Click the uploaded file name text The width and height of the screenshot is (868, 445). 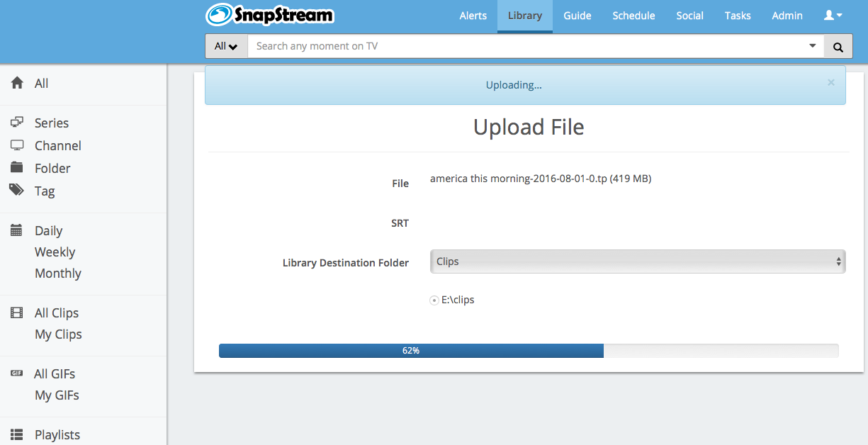pyautogui.click(x=541, y=179)
